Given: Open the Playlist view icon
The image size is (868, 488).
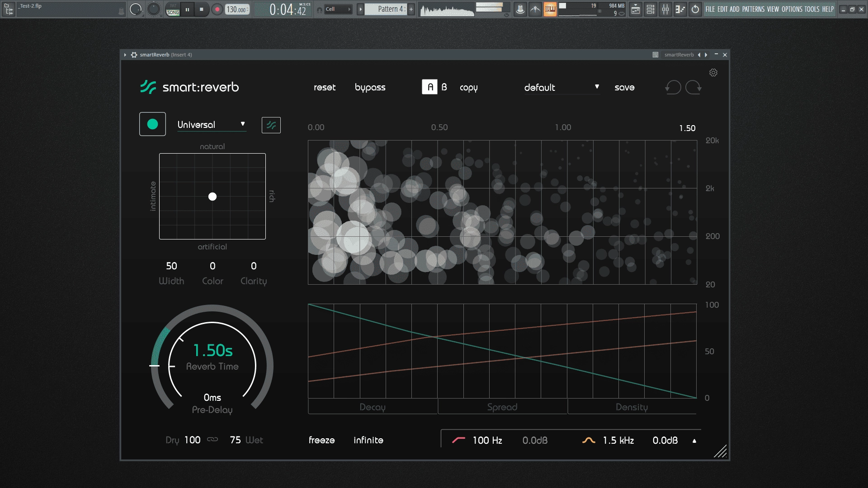Looking at the screenshot, I should 636,9.
